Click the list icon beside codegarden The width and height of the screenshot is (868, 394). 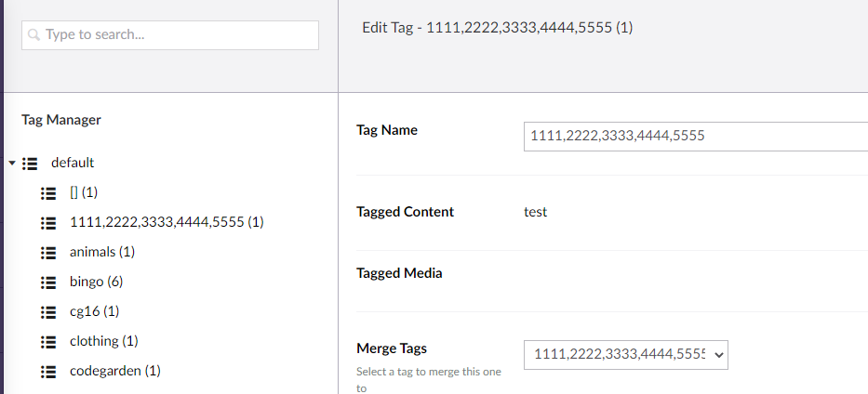click(48, 371)
